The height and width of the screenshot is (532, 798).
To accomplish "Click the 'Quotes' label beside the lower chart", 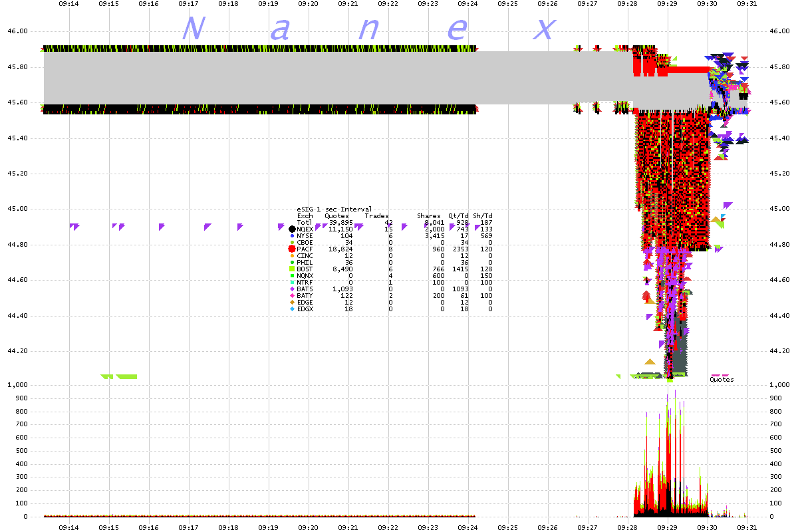I will point(722,380).
